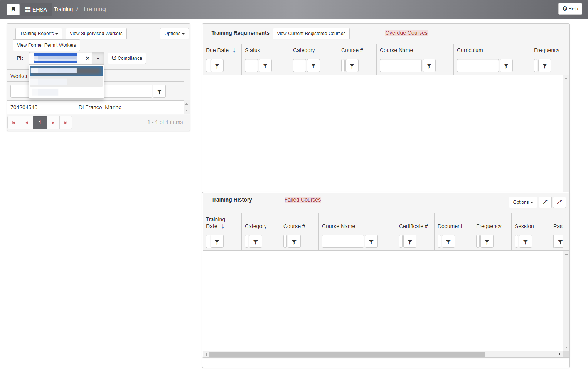Click the history Course Name filter input
Image resolution: width=588 pixels, height=371 pixels.
[343, 242]
